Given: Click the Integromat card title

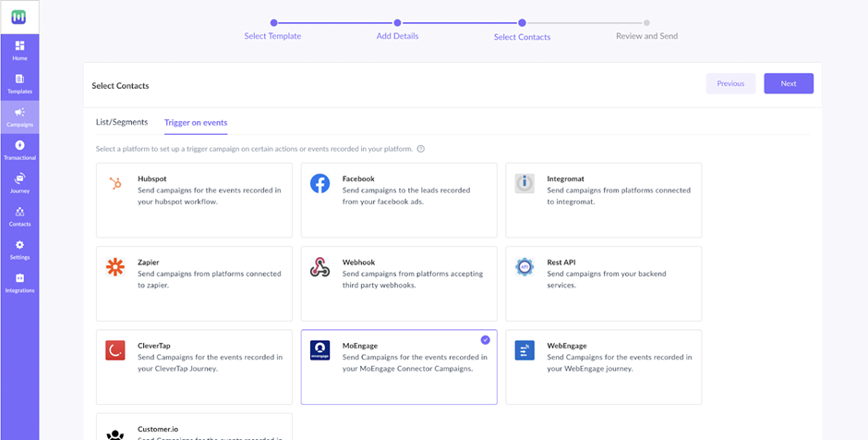Looking at the screenshot, I should (x=565, y=179).
